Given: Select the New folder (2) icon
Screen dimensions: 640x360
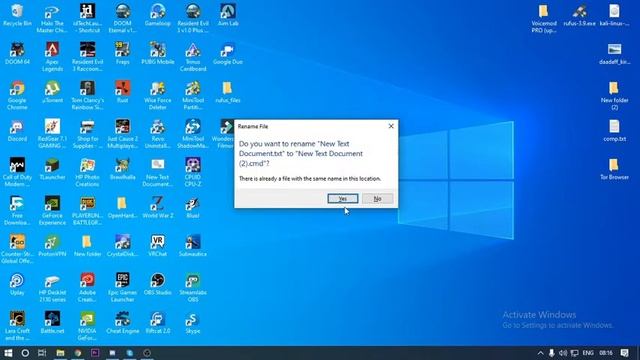Looking at the screenshot, I should 614,96.
